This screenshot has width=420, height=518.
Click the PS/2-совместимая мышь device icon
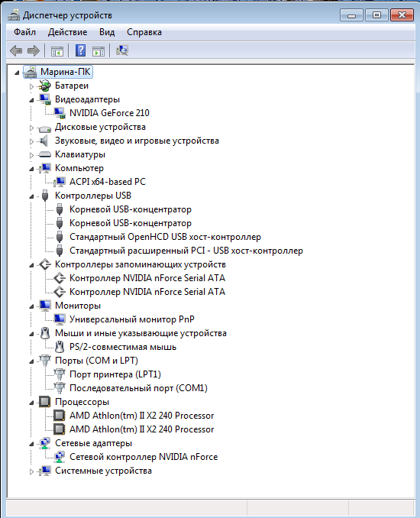(60, 347)
